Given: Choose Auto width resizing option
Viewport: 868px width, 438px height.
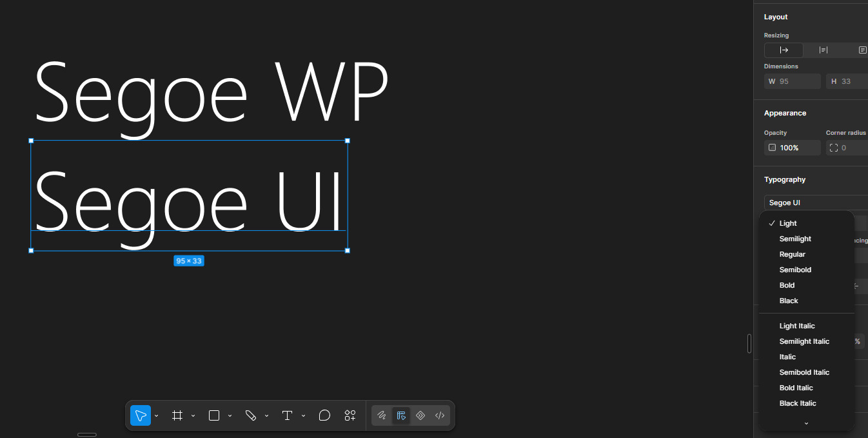Looking at the screenshot, I should point(784,50).
